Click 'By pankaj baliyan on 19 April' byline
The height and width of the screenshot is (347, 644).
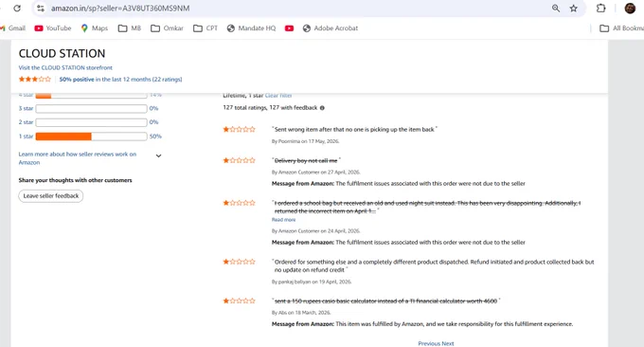[312, 282]
